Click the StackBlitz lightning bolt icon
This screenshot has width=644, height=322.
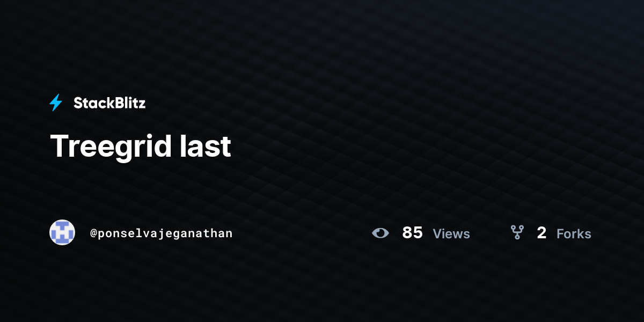(x=56, y=103)
